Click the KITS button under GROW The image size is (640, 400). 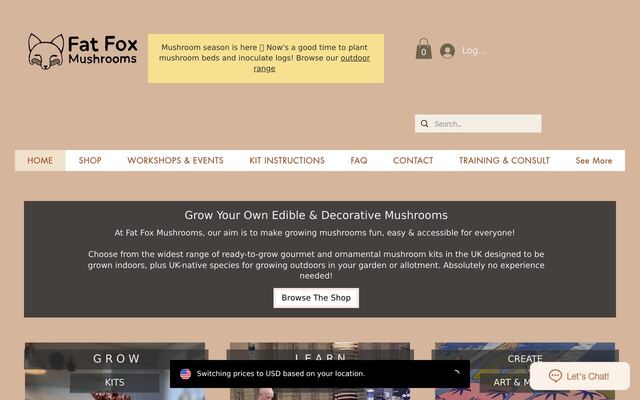(x=115, y=382)
